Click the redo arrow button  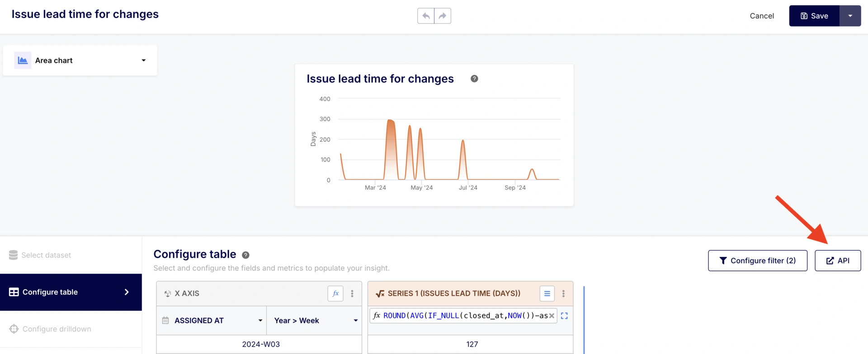(443, 16)
